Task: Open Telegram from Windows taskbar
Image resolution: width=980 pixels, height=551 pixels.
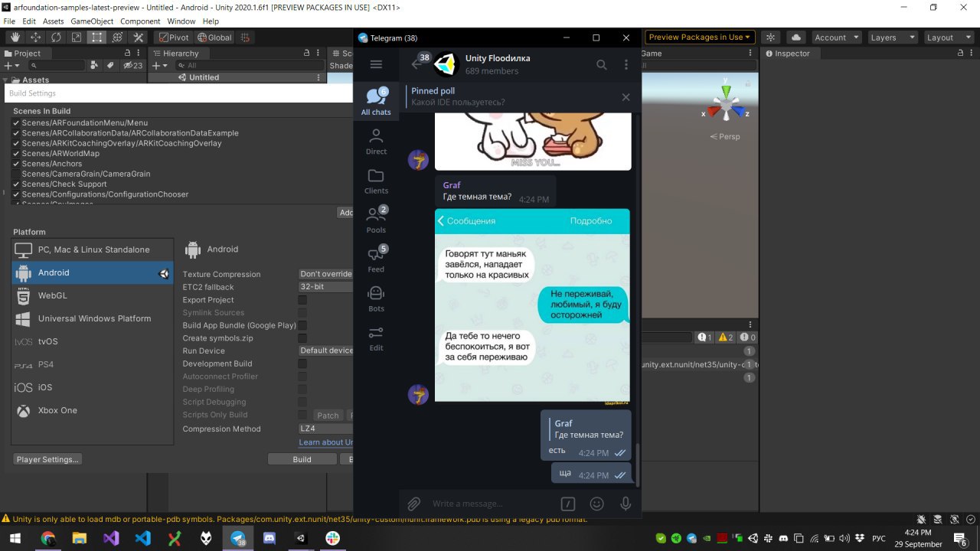Action: [x=238, y=539]
